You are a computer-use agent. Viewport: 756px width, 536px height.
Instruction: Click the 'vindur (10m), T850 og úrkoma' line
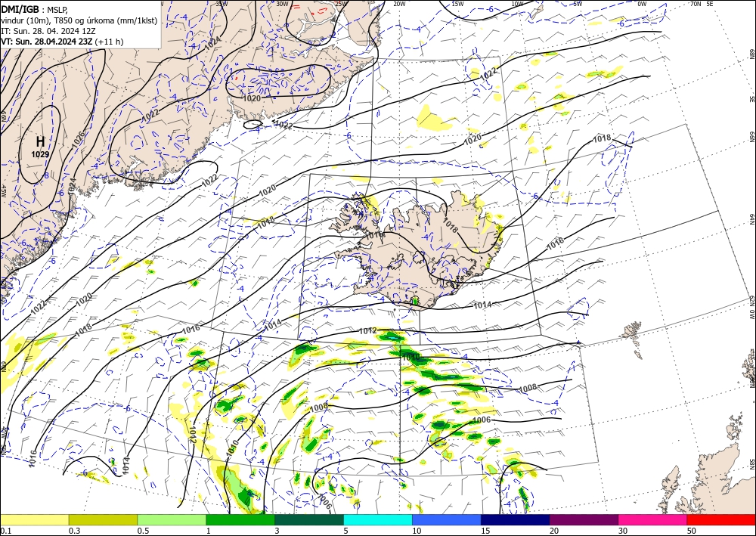pyautogui.click(x=79, y=20)
